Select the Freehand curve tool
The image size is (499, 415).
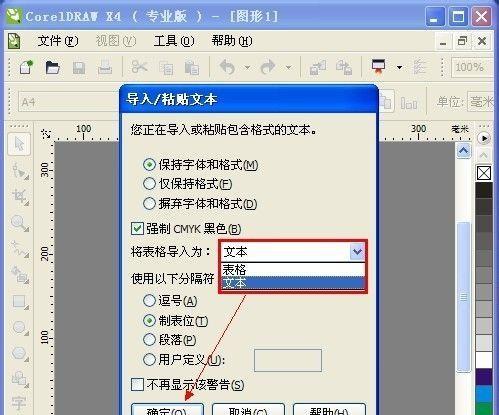pos(20,249)
